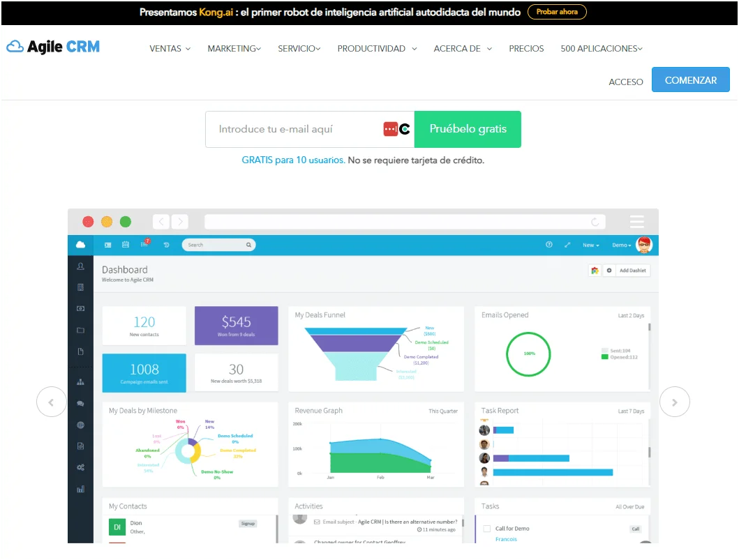739x560 pixels.
Task: Open the tasks icon with red badge
Action: click(144, 243)
